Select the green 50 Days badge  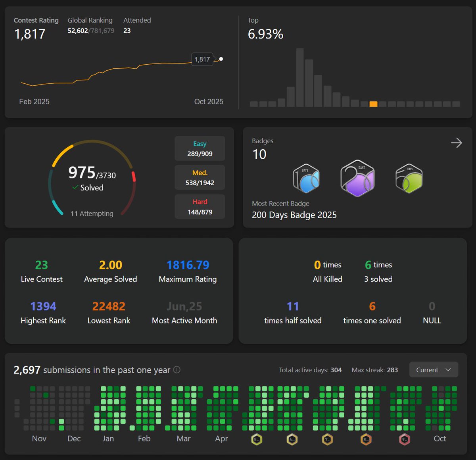tap(409, 178)
